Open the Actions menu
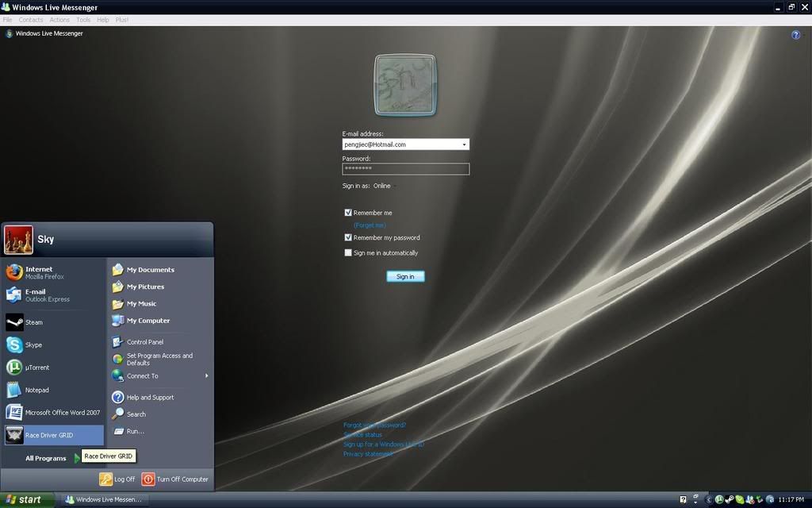812x508 pixels. (59, 20)
